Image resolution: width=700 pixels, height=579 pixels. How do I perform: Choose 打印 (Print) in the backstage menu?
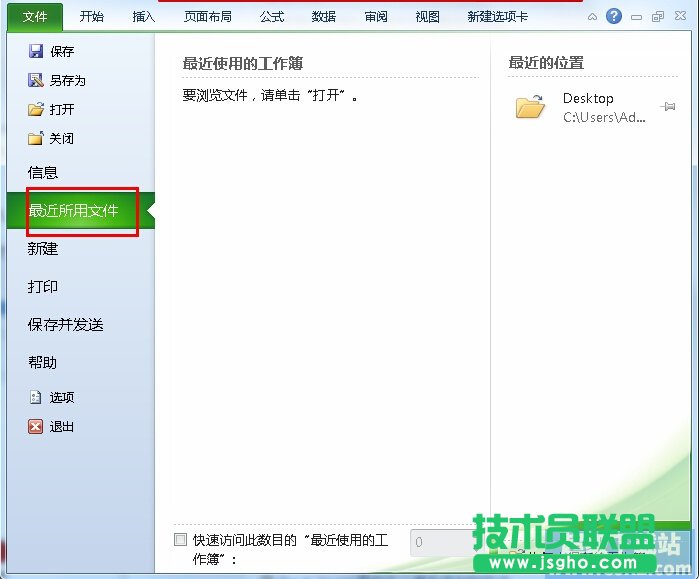tap(43, 286)
